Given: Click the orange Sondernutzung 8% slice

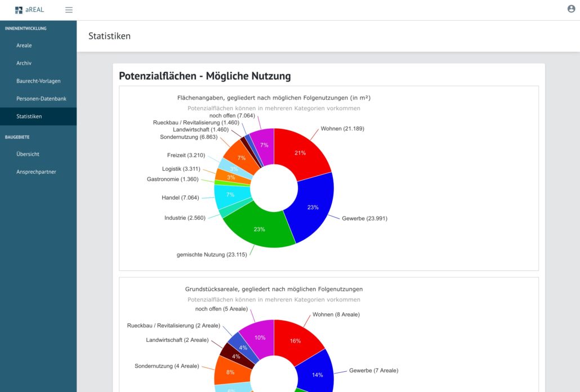Looking at the screenshot, I should [230, 372].
